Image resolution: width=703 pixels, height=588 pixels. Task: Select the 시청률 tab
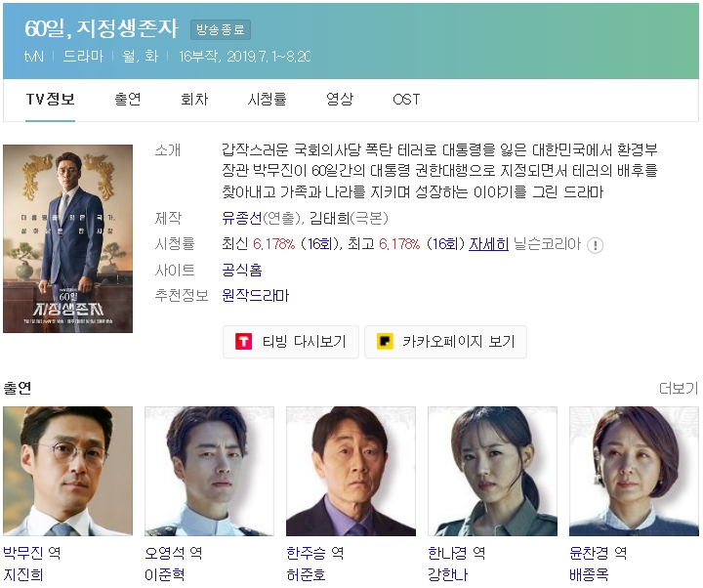point(267,99)
